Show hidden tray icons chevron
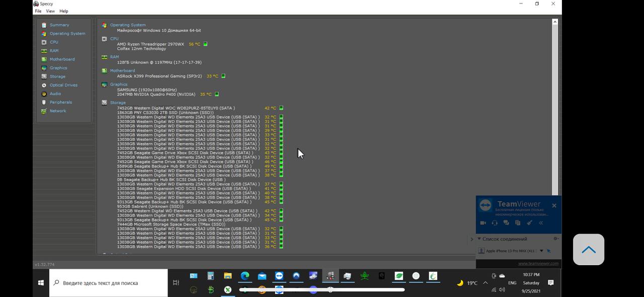Viewport: 644px width, 297px height. (485, 283)
